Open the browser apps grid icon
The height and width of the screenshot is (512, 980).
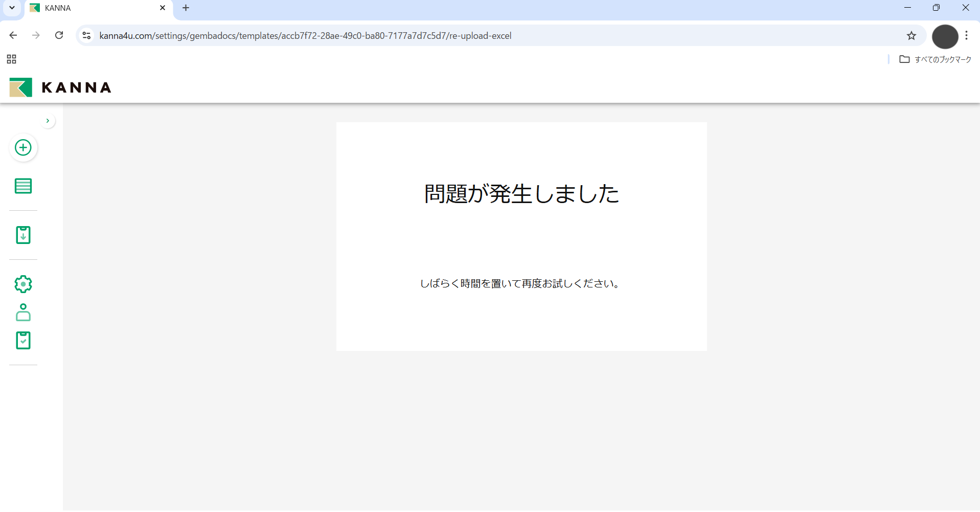coord(11,59)
